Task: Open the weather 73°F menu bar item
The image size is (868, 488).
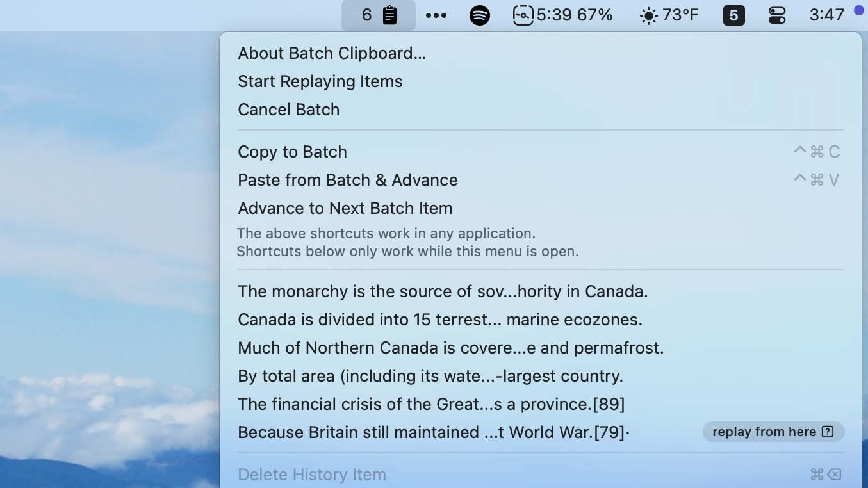Action: pos(669,15)
